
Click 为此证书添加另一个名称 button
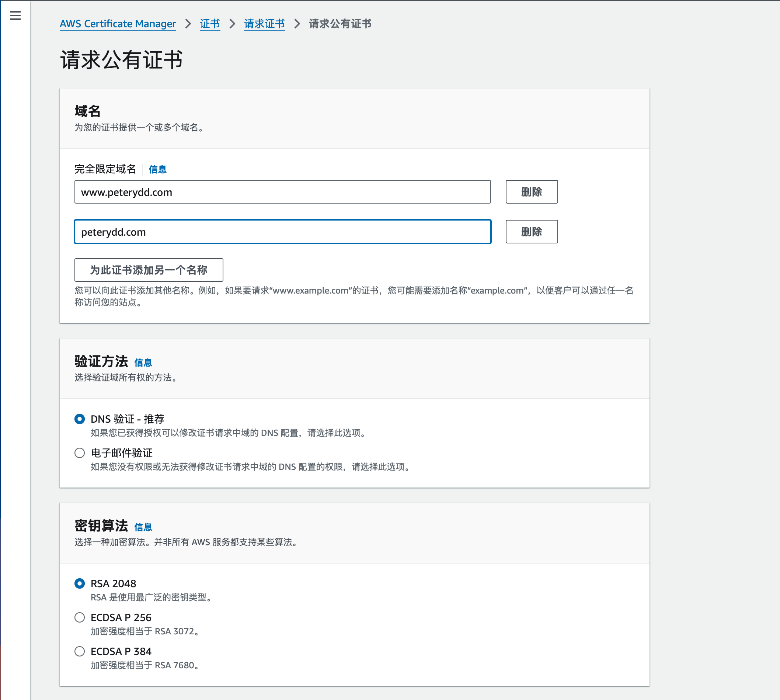pos(149,270)
